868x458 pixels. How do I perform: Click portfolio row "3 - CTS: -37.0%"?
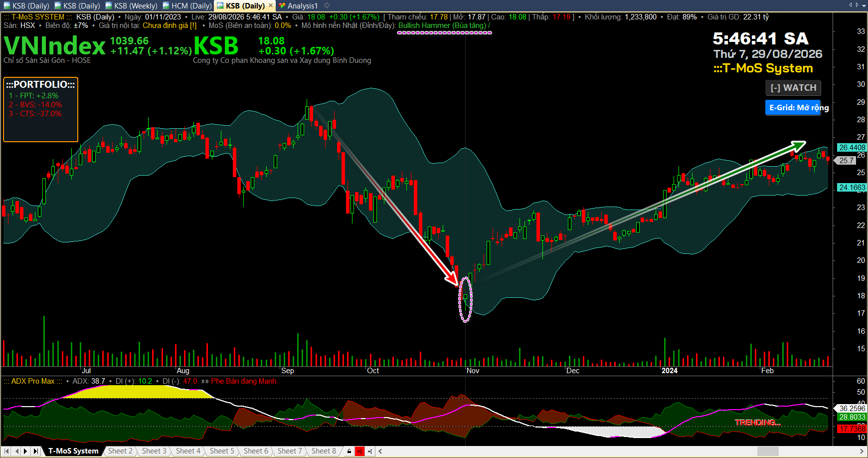click(35, 114)
